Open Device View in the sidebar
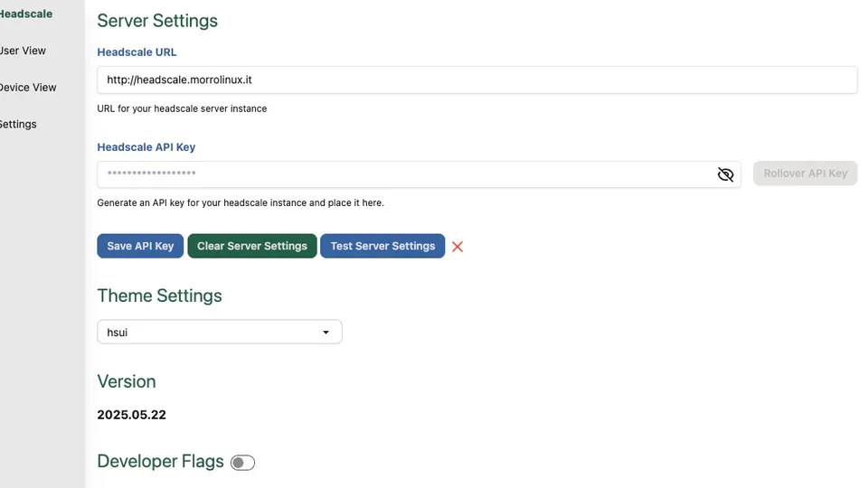 tap(28, 88)
